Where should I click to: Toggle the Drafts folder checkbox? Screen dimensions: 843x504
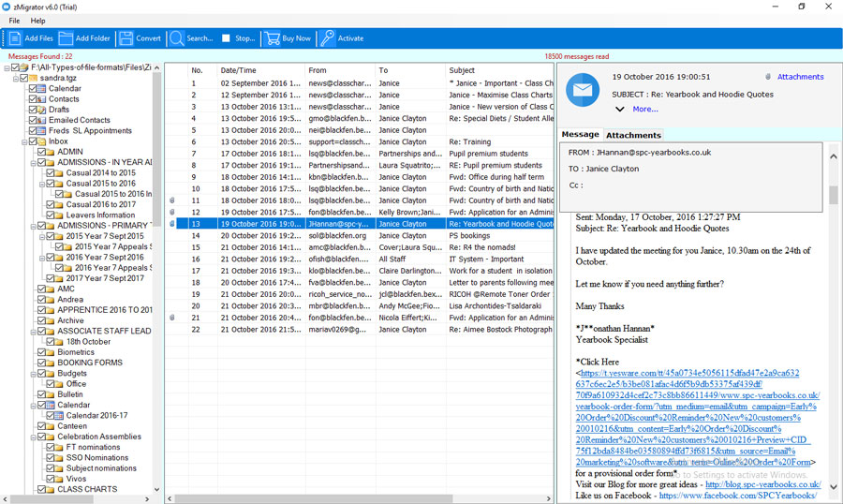click(x=33, y=110)
